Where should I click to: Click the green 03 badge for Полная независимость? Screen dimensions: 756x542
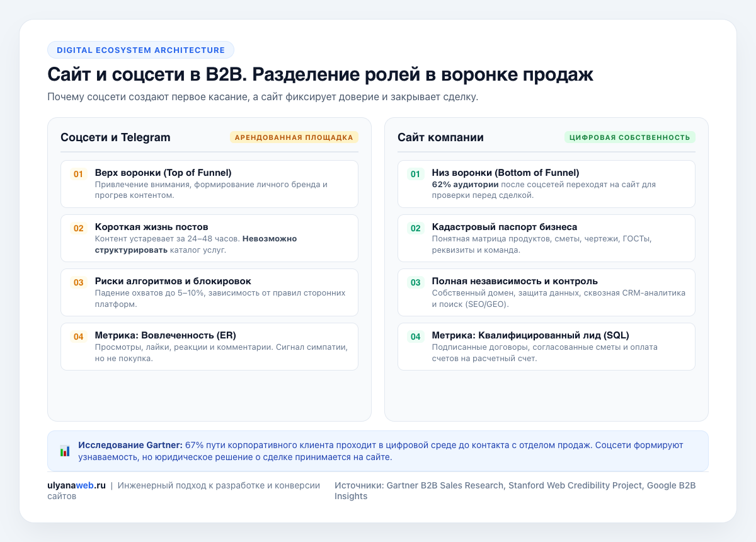415,282
